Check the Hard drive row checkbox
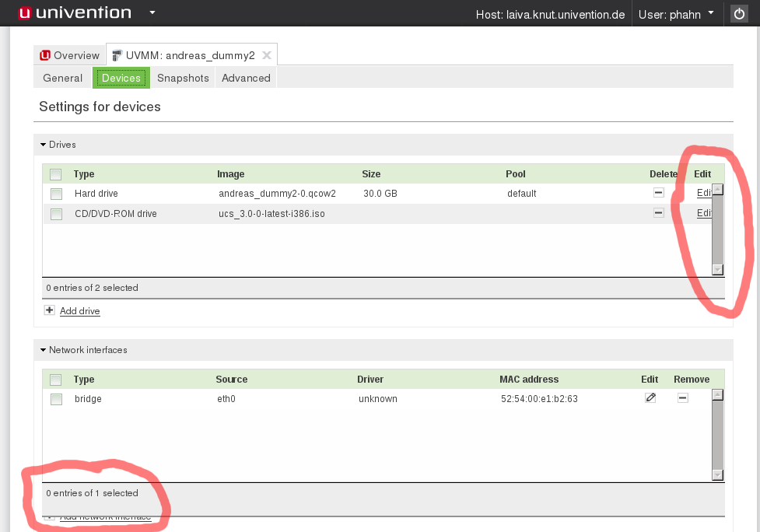Viewport: 760px width, 532px height. (x=56, y=194)
